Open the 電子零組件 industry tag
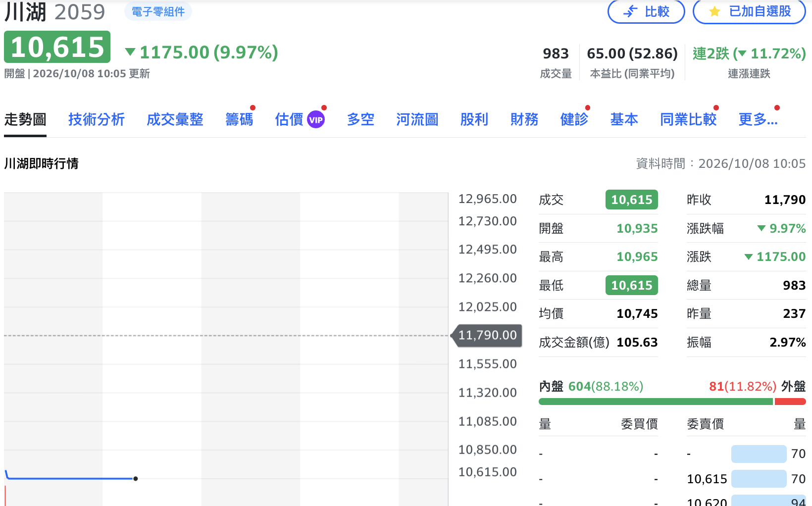This screenshot has height=506, width=812. coord(158,11)
